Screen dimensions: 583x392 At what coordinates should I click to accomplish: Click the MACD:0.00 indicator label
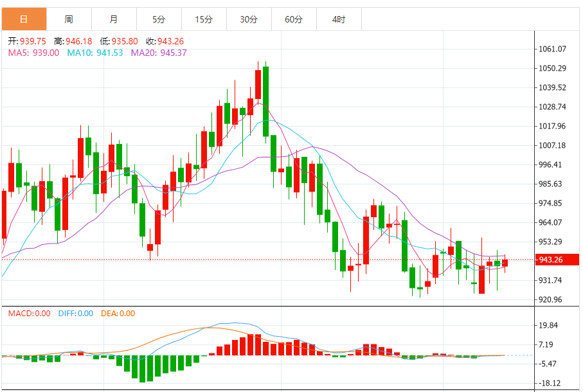pos(30,313)
